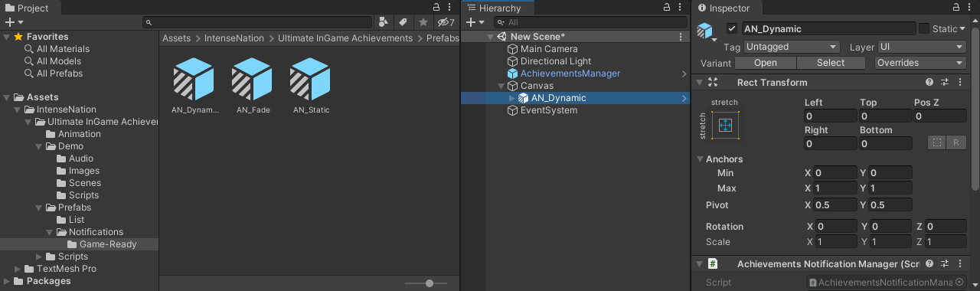Collapse the Canvas object
The height and width of the screenshot is (291, 980).
tap(501, 86)
